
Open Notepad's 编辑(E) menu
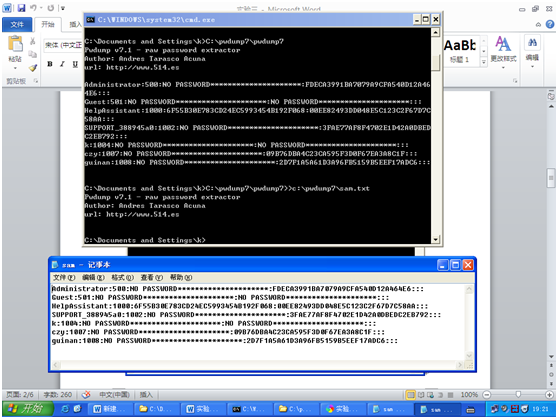coord(93,277)
